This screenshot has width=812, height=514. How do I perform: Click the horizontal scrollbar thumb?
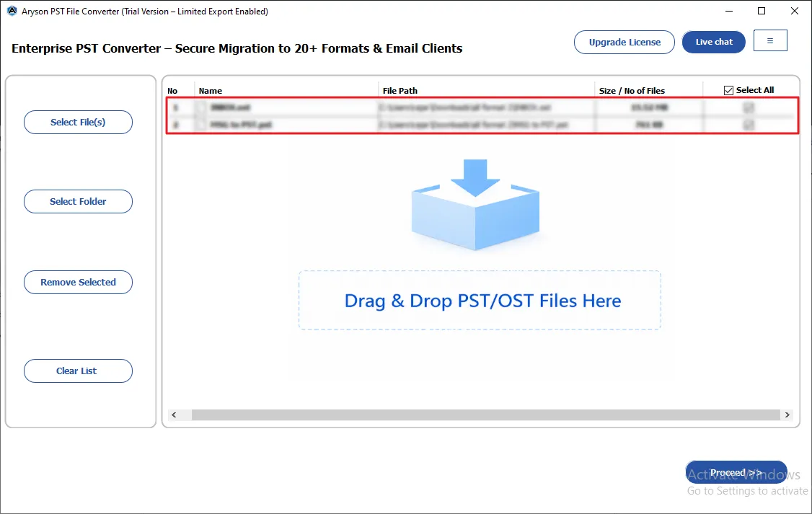coord(486,415)
